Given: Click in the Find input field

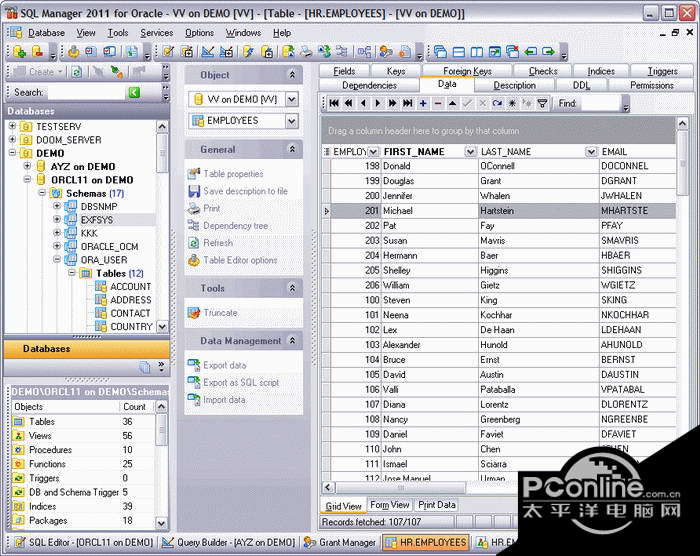Looking at the screenshot, I should point(601,104).
